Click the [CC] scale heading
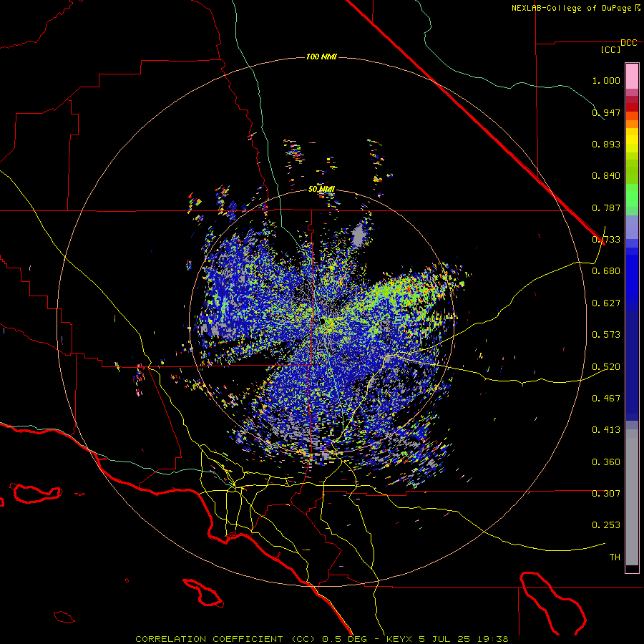Viewport: 644px width, 644px height. (x=610, y=49)
